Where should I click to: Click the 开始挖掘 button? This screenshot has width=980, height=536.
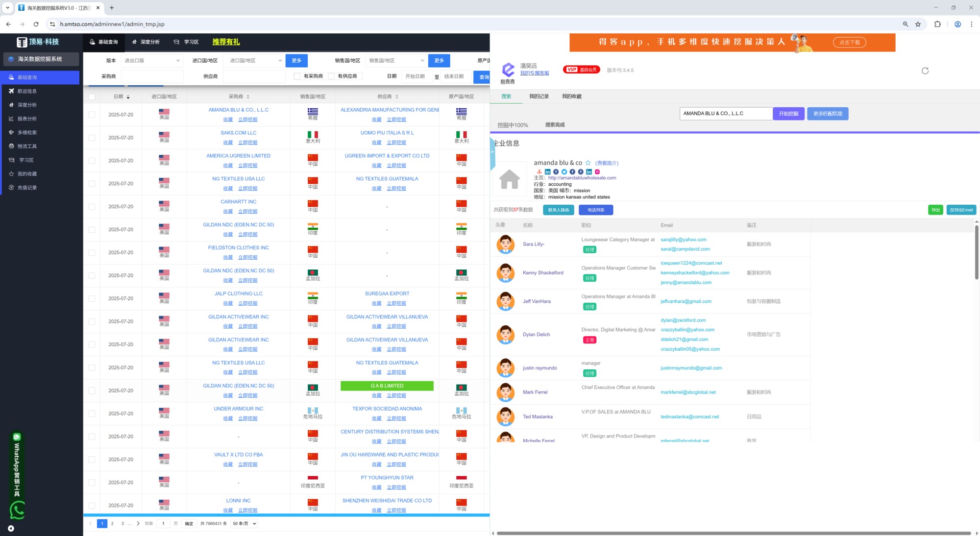click(x=788, y=114)
